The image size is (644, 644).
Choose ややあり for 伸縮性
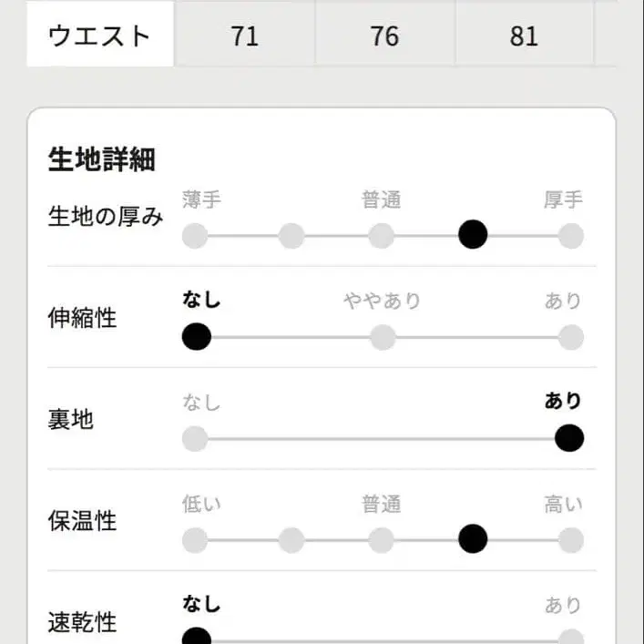[x=383, y=337]
